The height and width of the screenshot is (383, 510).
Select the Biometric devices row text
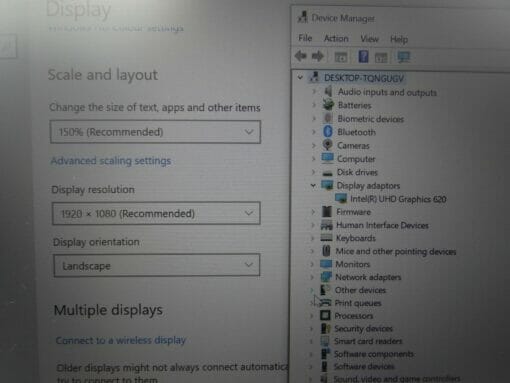(370, 119)
